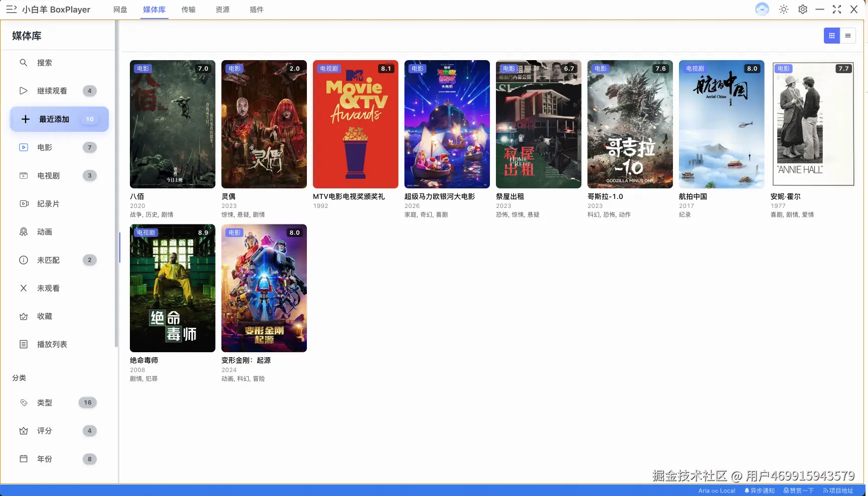This screenshot has width=868, height=496.
Task: Click the 最近添加 plus icon
Action: tap(26, 119)
